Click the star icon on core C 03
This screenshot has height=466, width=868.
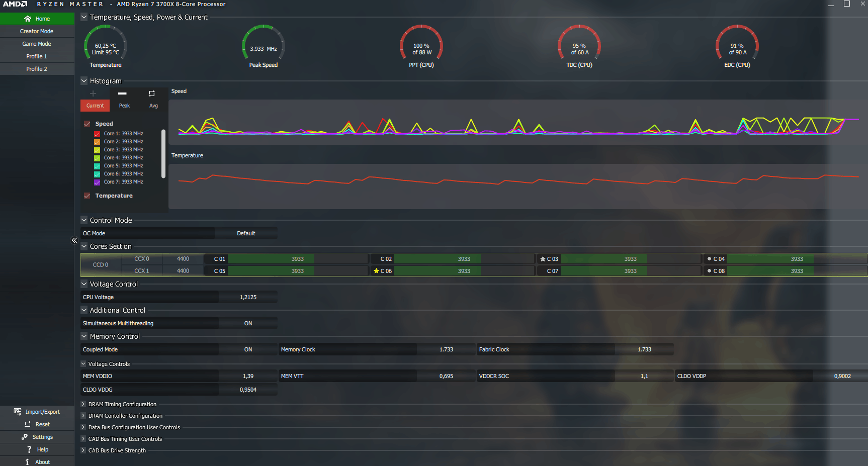pyautogui.click(x=543, y=259)
